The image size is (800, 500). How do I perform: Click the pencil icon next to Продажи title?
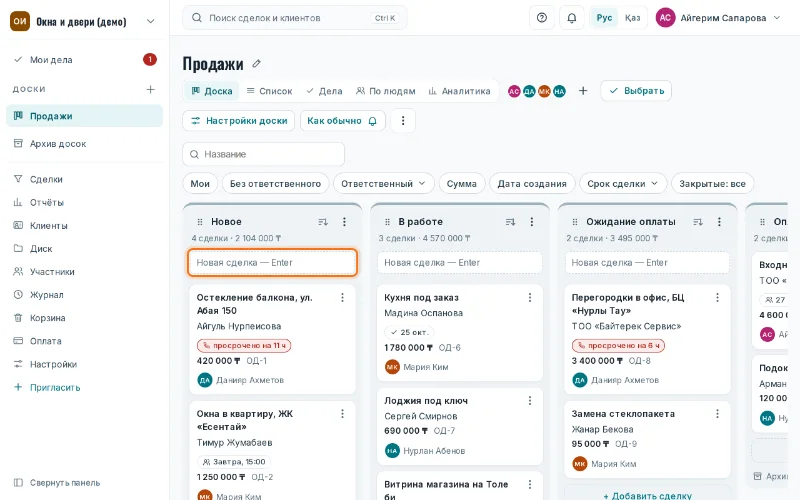[x=257, y=64]
